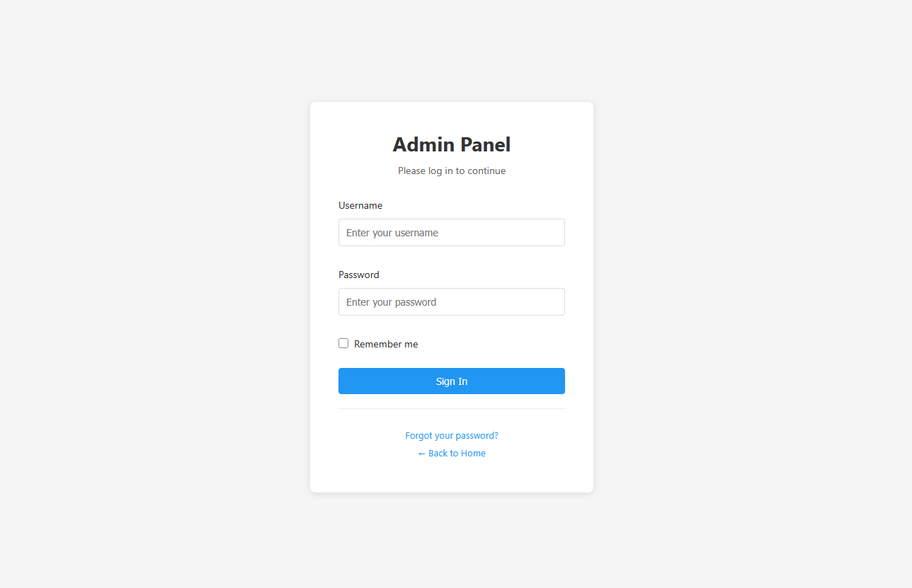Click the left arrow before Back to Home
The image size is (912, 588).
421,453
